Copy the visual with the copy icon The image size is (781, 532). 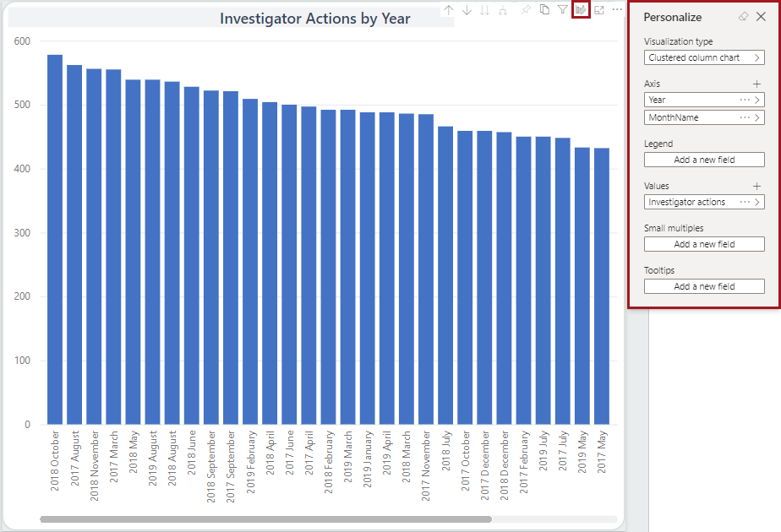(544, 10)
